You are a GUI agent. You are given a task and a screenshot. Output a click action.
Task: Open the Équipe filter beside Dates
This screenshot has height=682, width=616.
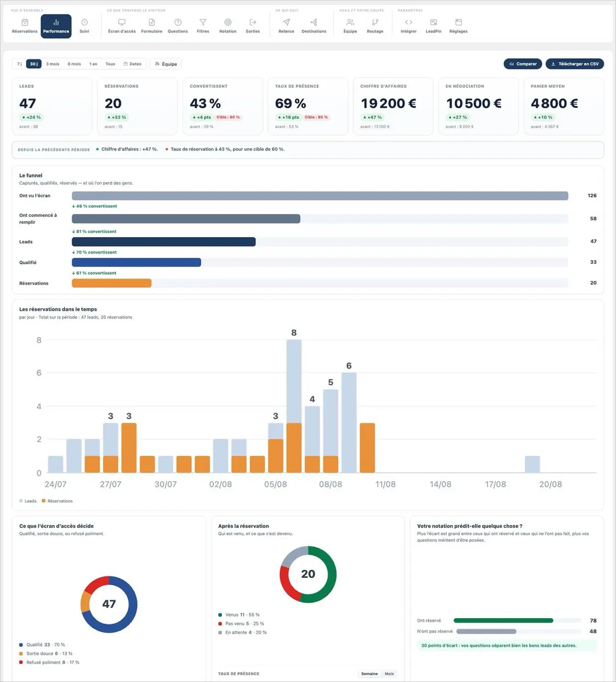(166, 64)
